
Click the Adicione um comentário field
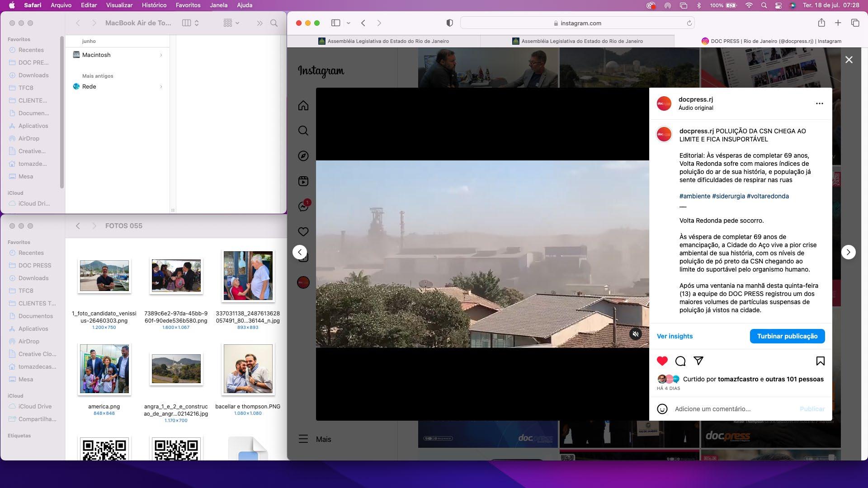[732, 409]
